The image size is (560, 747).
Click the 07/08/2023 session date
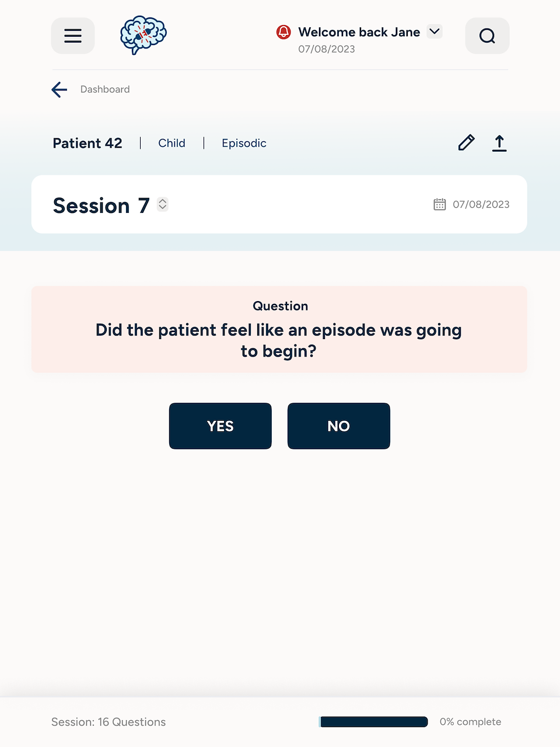click(x=481, y=204)
